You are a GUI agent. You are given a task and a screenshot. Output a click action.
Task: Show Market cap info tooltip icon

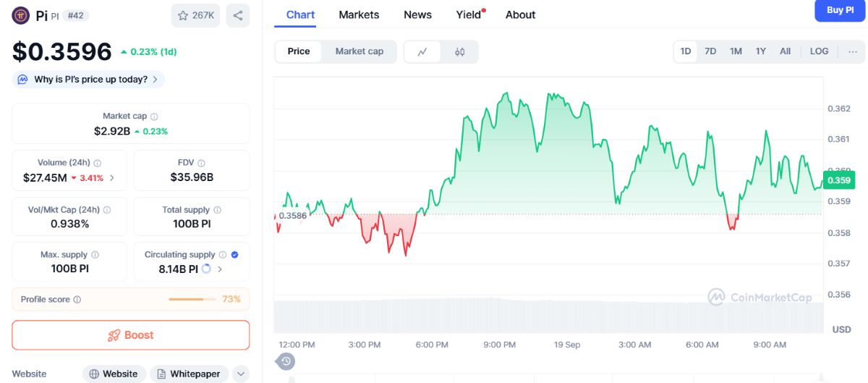tap(154, 117)
